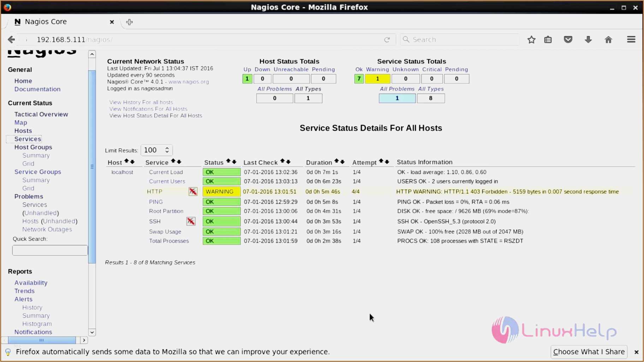The width and height of the screenshot is (644, 362).
Task: Open the Firefox hamburger menu
Action: tap(631, 40)
